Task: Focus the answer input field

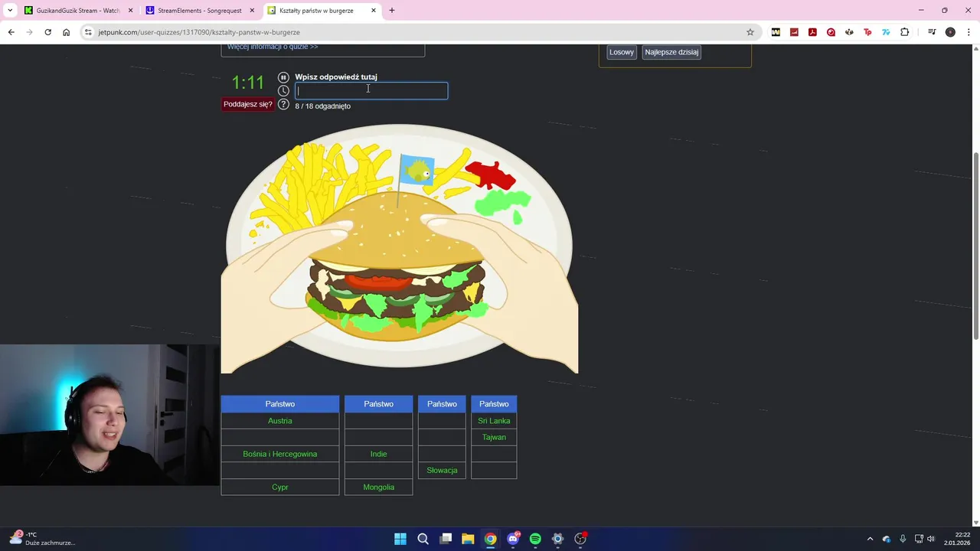Action: tap(371, 90)
